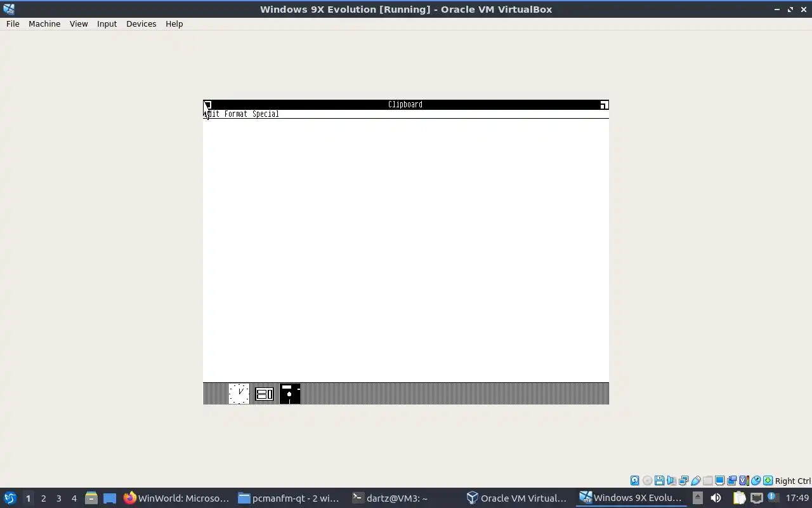Screen dimensions: 812x508
Task: Launch the file manager quick-launch icon
Action: (91, 498)
